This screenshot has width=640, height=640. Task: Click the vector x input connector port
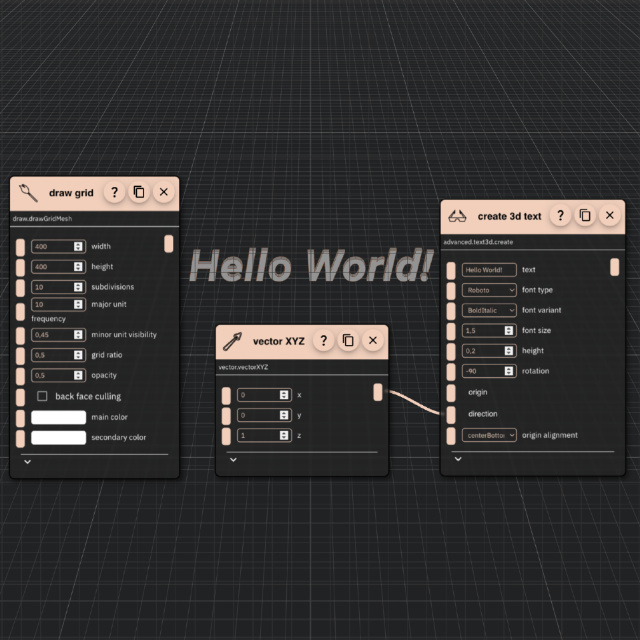click(226, 396)
